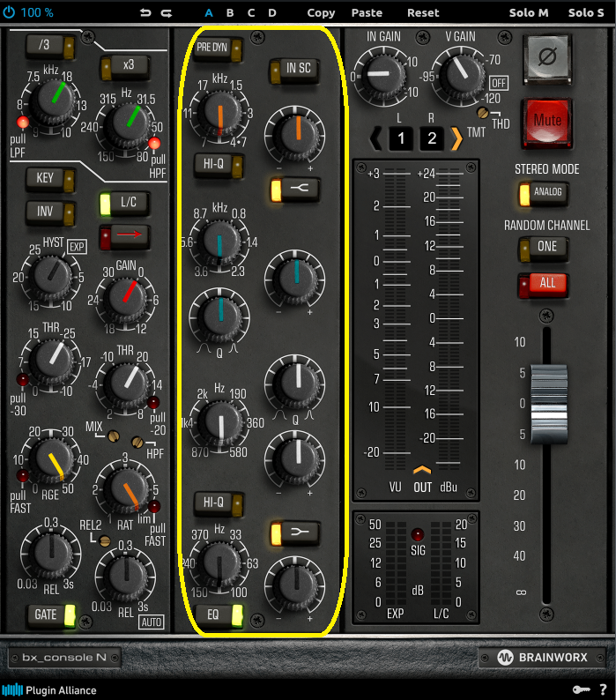Click the pull -20 compressor threshold indicator
Screen dimensions: 616x700
click(x=153, y=402)
